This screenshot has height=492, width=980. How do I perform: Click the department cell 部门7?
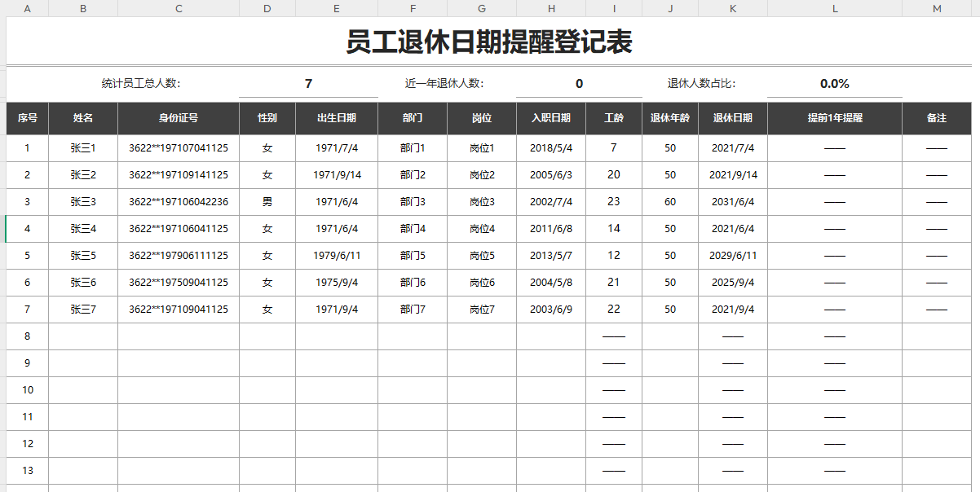(x=413, y=309)
